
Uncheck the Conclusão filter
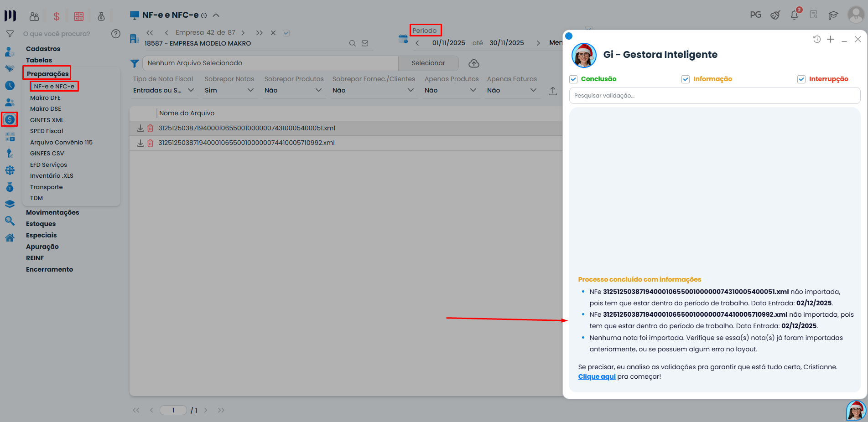click(x=573, y=79)
